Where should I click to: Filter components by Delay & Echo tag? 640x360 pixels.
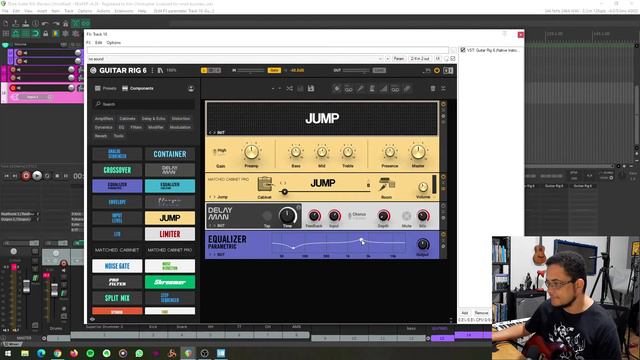[x=153, y=118]
